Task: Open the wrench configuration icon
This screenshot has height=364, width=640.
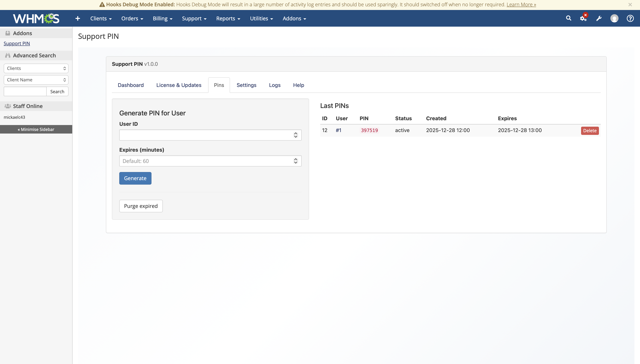Action: click(599, 18)
